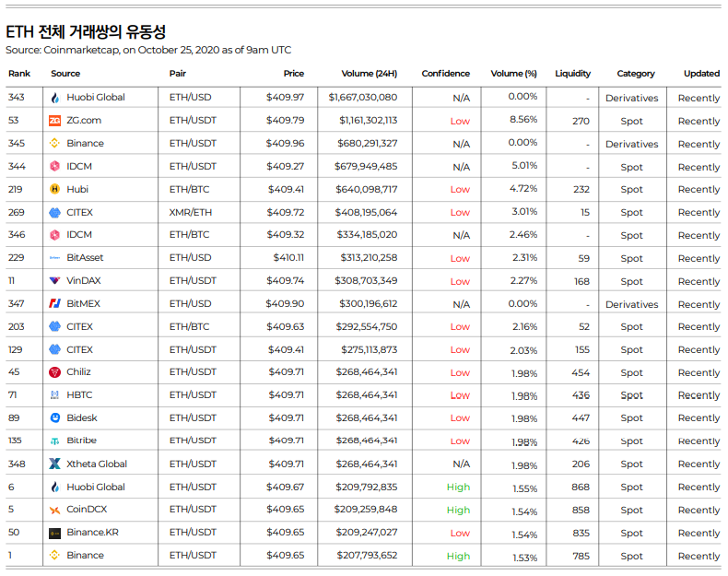Select the $409.27 price cell
This screenshot has width=728, height=576.
coord(285,166)
